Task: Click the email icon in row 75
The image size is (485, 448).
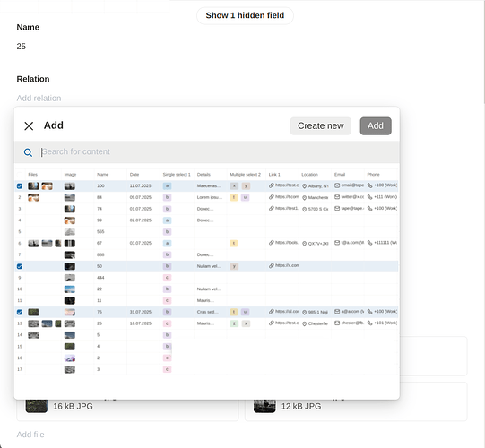Action: coord(337,311)
